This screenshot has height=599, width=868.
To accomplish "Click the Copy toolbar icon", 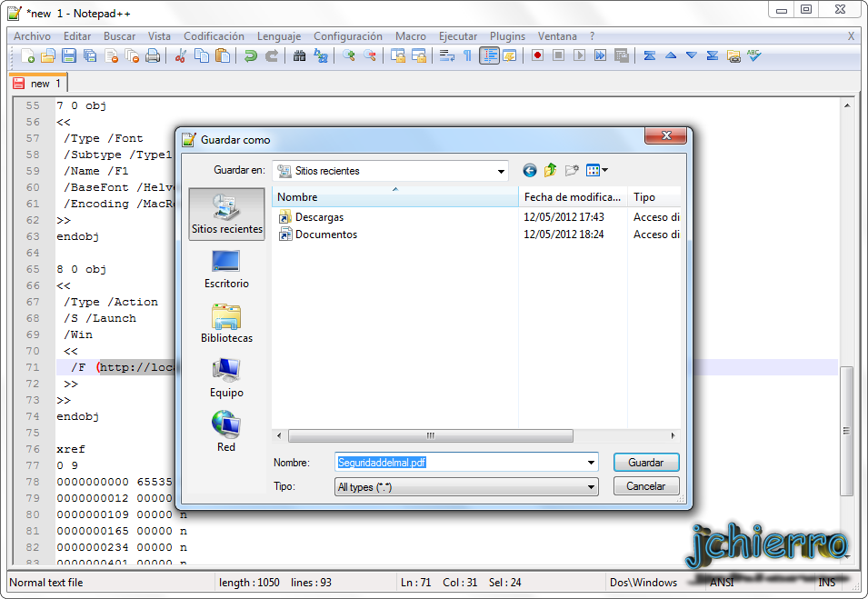I will (202, 56).
